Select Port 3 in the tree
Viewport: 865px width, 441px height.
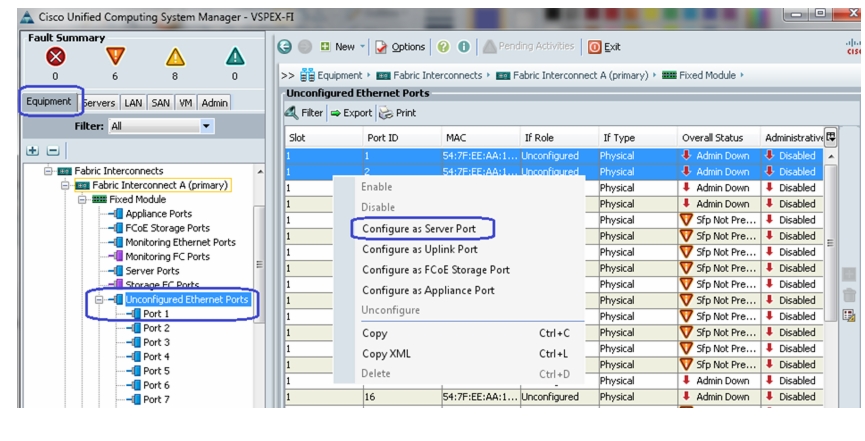pos(156,342)
